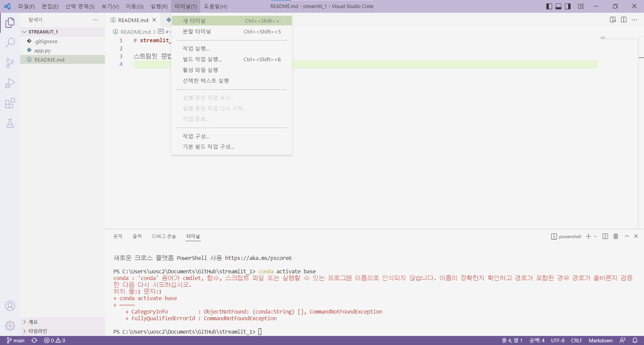Go to line via 줄 4, 열 1
Screen dimensions: 644x345
pyautogui.click(x=512, y=340)
